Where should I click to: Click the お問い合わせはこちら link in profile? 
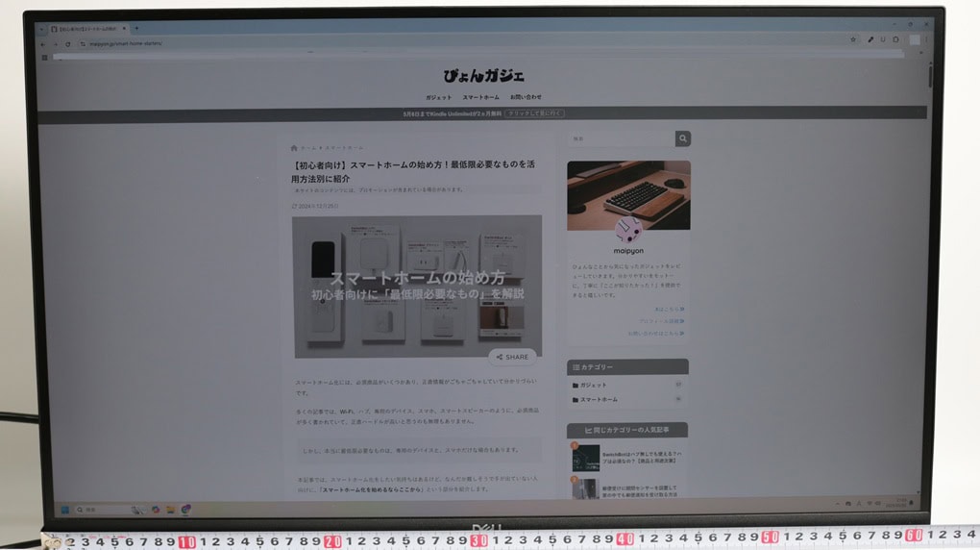click(655, 334)
